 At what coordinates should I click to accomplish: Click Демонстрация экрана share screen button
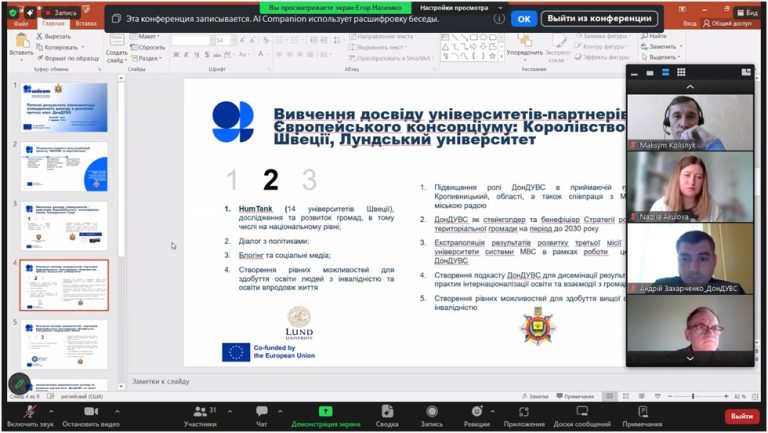326,416
